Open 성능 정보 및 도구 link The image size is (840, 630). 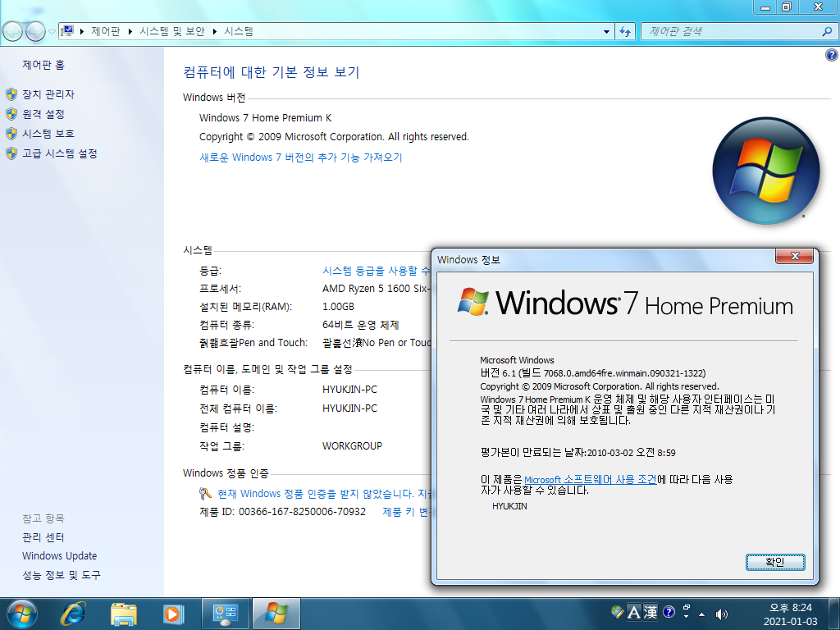(x=61, y=575)
